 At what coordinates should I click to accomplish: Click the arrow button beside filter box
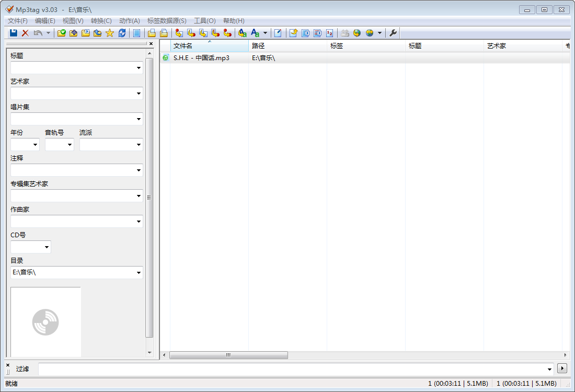coord(562,368)
